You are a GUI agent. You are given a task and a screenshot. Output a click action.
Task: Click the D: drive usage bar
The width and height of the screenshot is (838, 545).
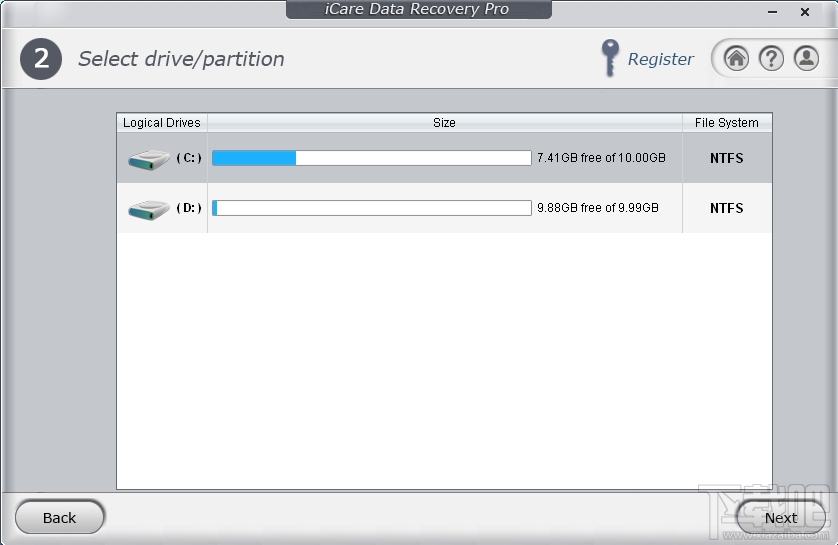pos(371,208)
